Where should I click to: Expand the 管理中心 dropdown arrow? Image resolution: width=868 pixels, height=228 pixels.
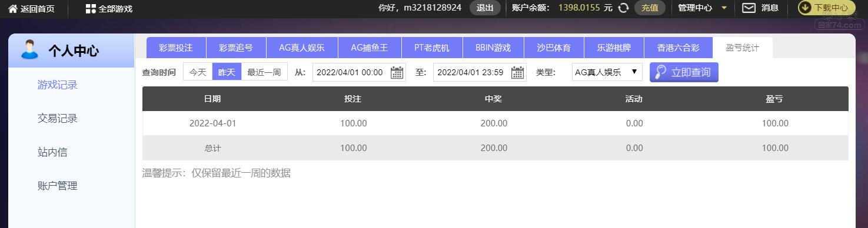click(x=724, y=8)
